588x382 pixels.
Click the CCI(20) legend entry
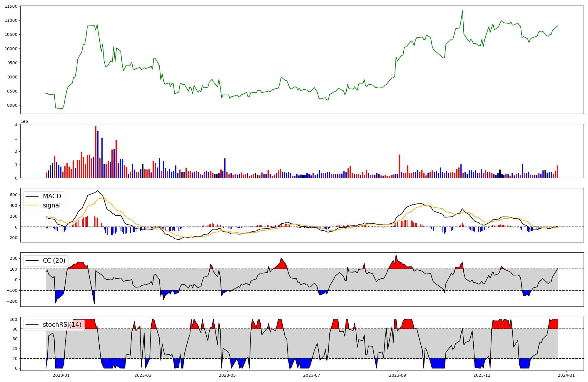coord(54,261)
